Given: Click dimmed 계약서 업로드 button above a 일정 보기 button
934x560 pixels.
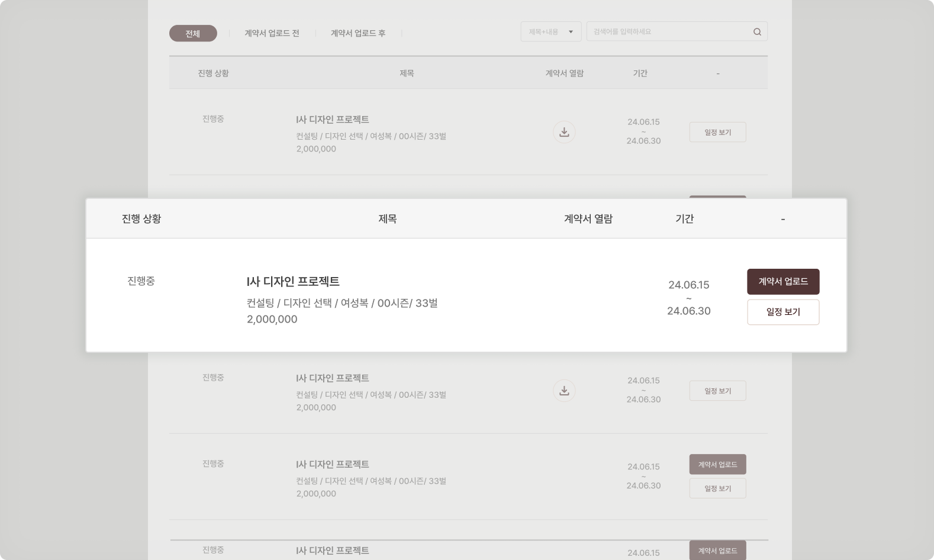Looking at the screenshot, I should point(717,464).
